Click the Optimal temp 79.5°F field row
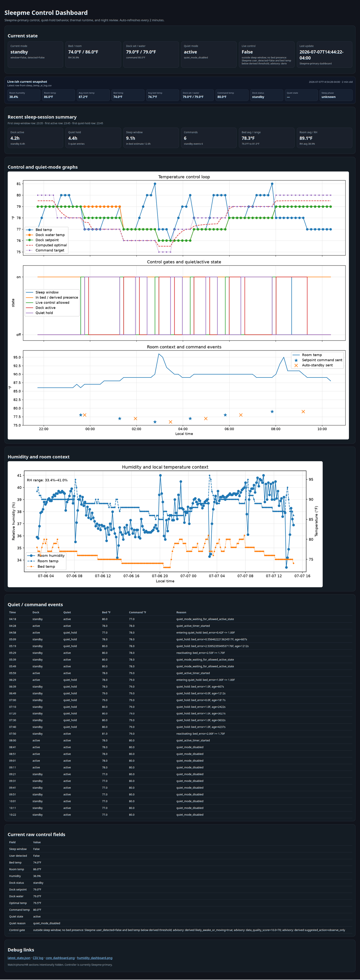Screen dimensions: 360x980 [180, 903]
